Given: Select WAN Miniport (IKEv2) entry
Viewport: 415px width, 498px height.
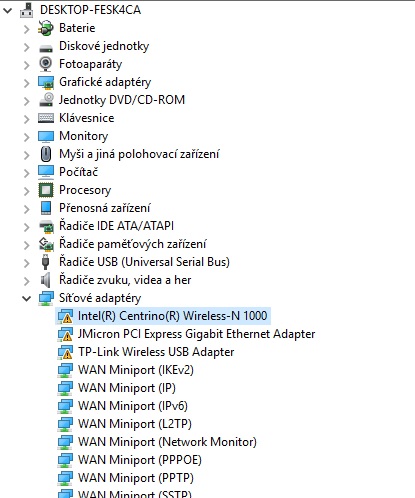Looking at the screenshot, I should point(136,370).
